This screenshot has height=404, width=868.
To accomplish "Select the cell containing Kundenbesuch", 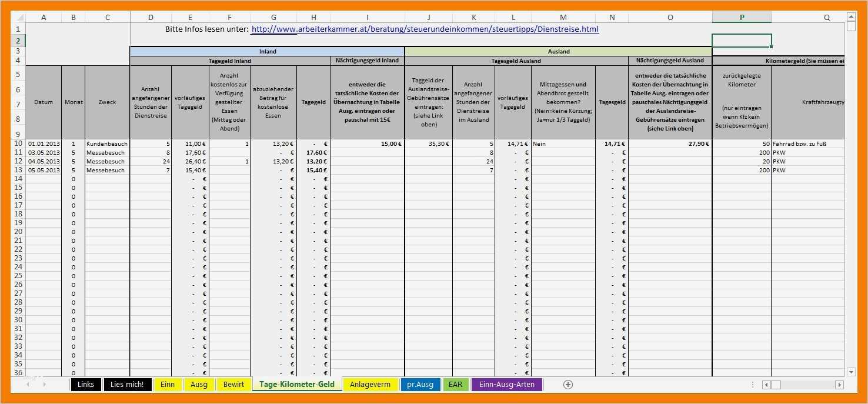I will click(x=108, y=143).
